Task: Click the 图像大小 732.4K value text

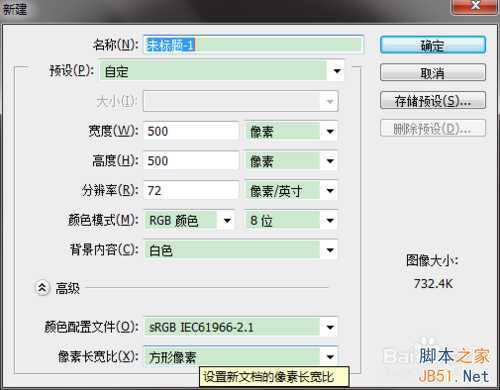Action: pyautogui.click(x=433, y=284)
